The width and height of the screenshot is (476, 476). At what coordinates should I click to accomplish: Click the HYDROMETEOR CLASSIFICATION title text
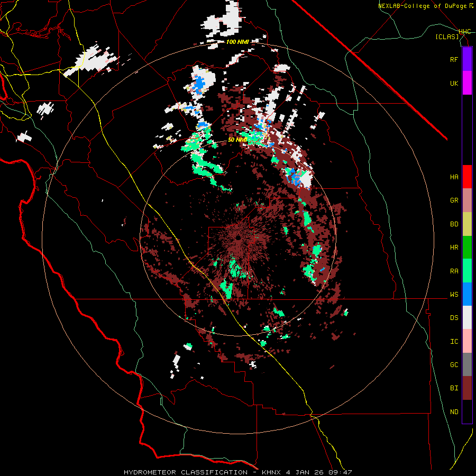pos(186,472)
